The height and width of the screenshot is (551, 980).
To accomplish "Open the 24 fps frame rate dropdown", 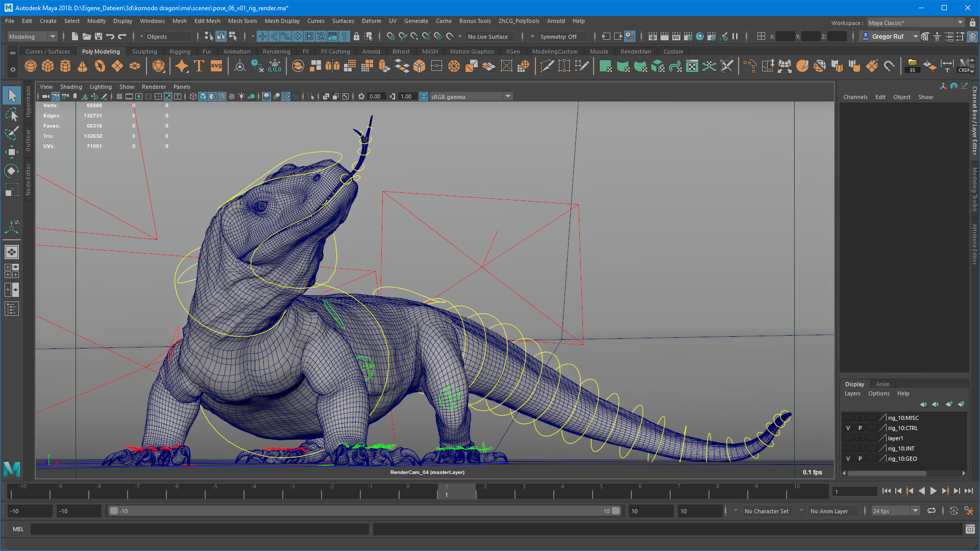I will click(x=915, y=511).
